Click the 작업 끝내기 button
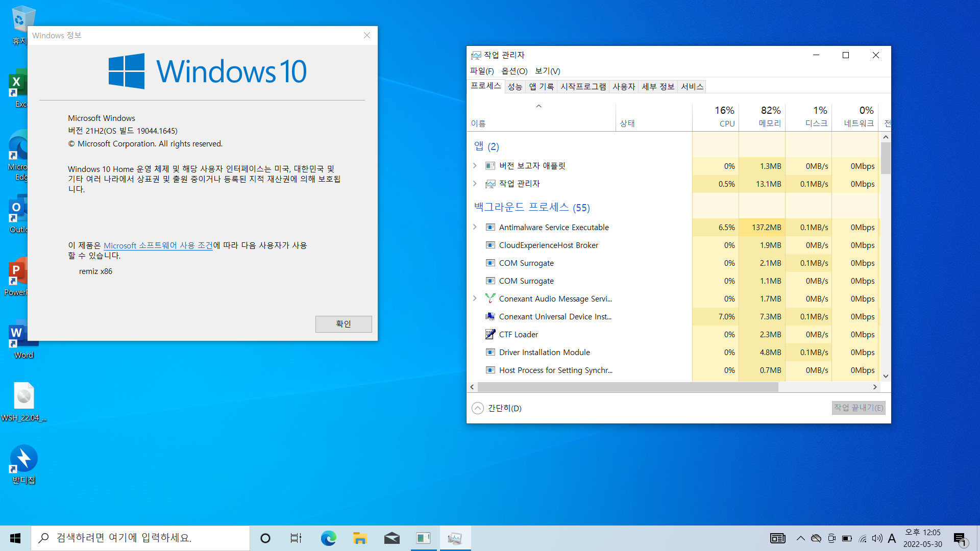 click(x=859, y=408)
